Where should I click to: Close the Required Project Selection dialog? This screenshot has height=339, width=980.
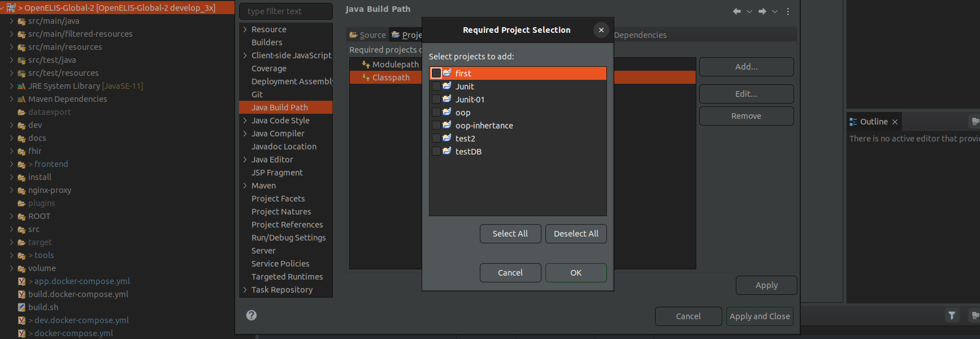(x=601, y=30)
